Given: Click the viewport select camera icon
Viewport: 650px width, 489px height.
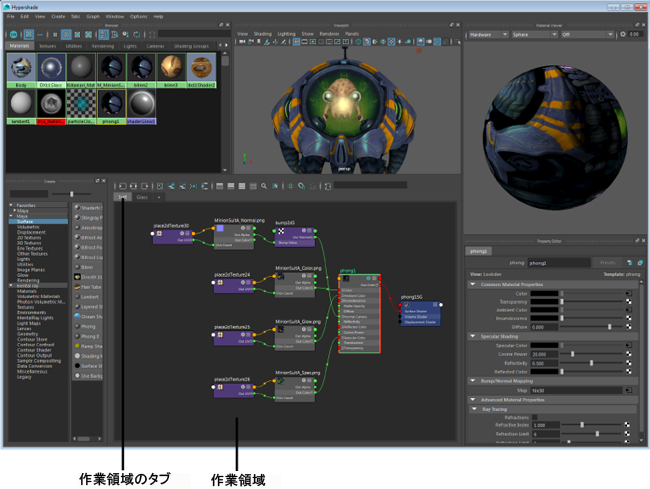Looking at the screenshot, I should [242, 42].
